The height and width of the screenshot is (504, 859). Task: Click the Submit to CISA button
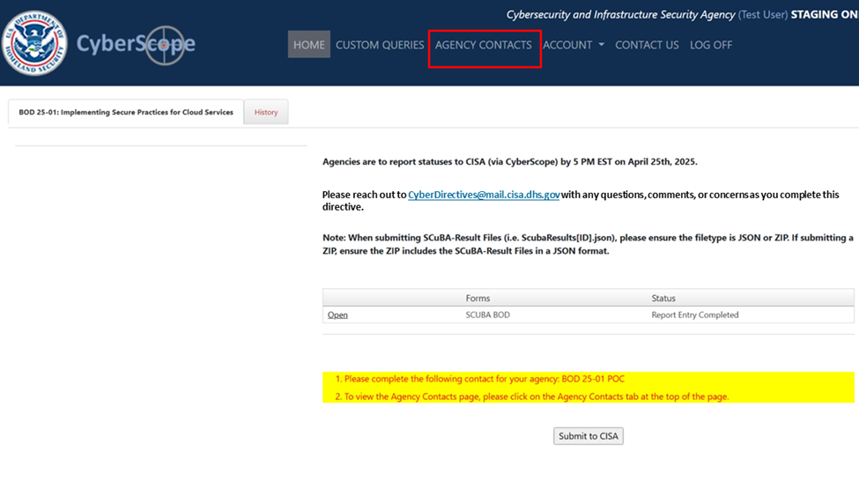tap(589, 436)
